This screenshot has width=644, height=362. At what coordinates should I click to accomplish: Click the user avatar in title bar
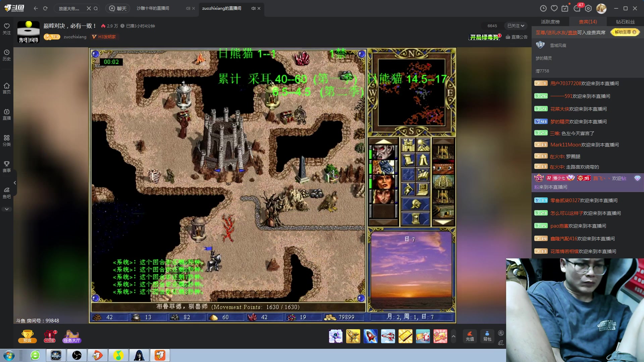tap(601, 8)
